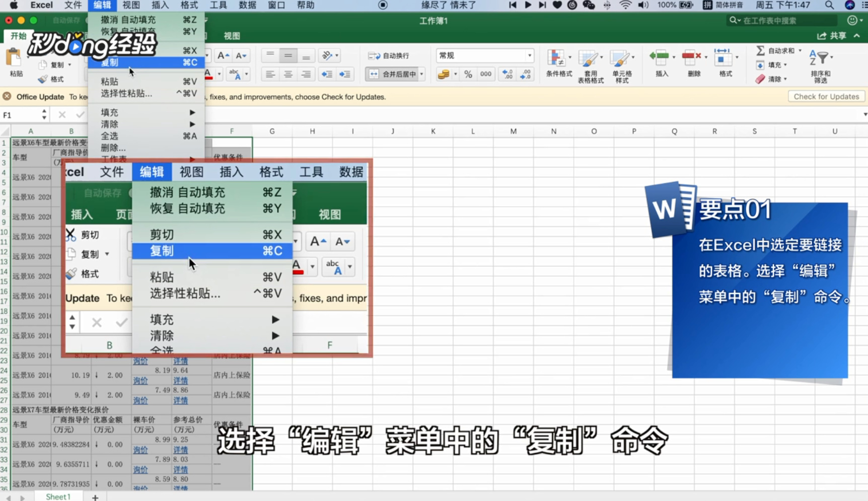868x501 pixels.
Task: Dismiss the Office Update notification bar
Action: [x=7, y=96]
